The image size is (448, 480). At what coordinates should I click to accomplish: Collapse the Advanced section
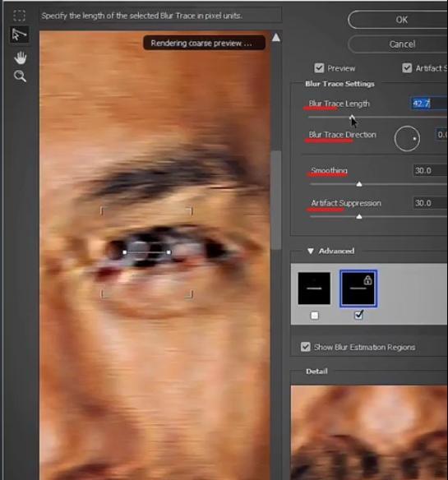[x=310, y=251]
